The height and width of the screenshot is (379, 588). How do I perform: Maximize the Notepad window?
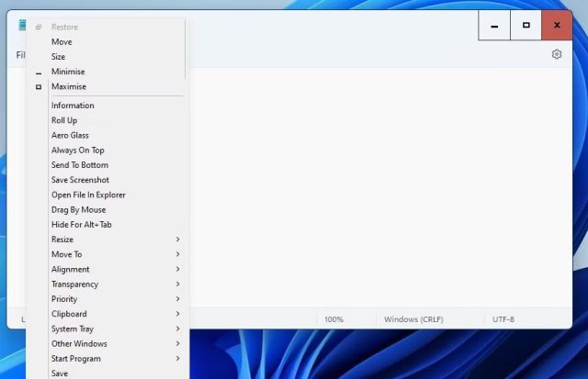point(526,25)
